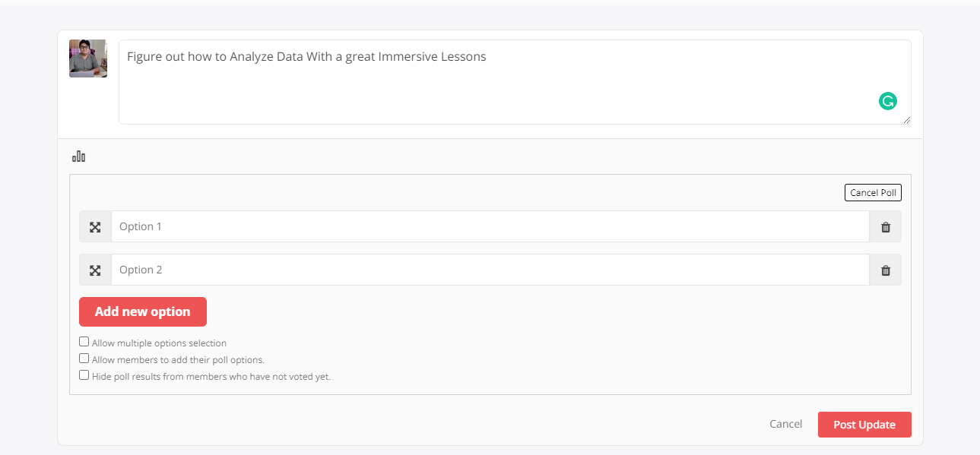Click the textarea corner resize grip
The height and width of the screenshot is (455, 980).
click(906, 120)
